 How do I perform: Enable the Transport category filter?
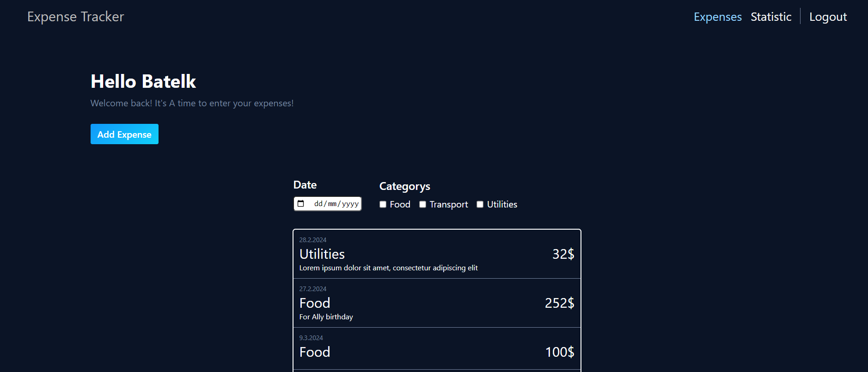[422, 204]
